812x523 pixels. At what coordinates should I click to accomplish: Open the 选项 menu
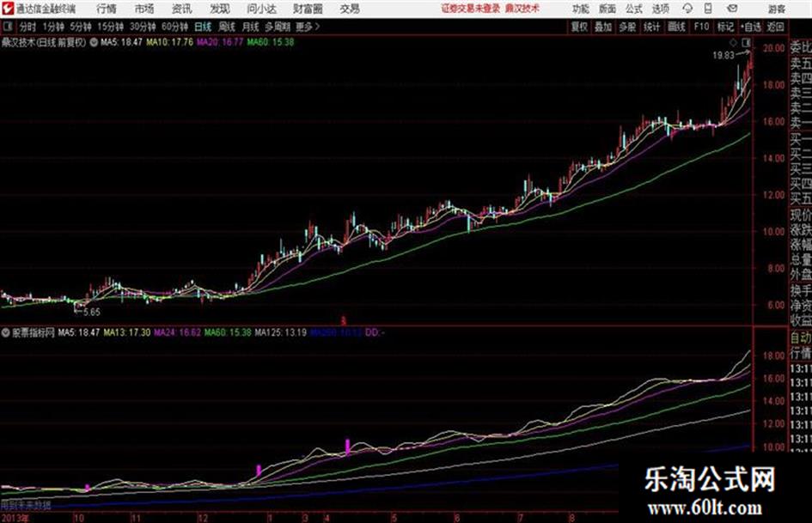[661, 9]
